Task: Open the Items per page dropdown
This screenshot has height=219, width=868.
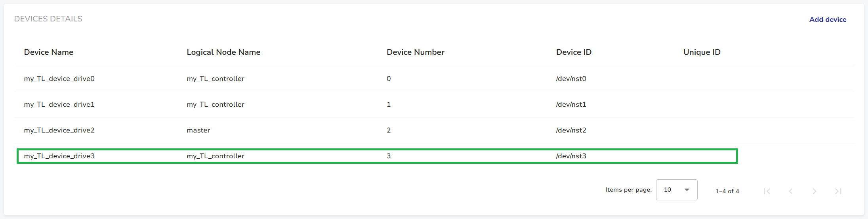Action: coord(676,190)
